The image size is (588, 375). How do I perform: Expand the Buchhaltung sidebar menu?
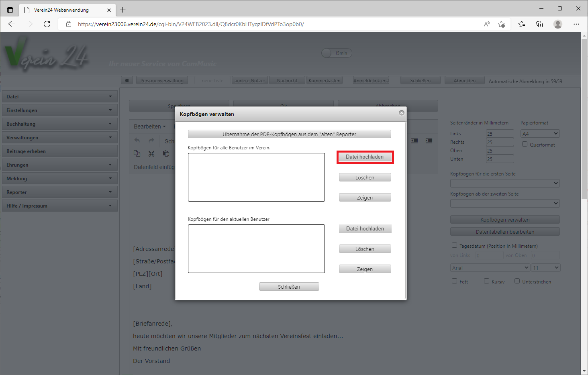pyautogui.click(x=60, y=124)
